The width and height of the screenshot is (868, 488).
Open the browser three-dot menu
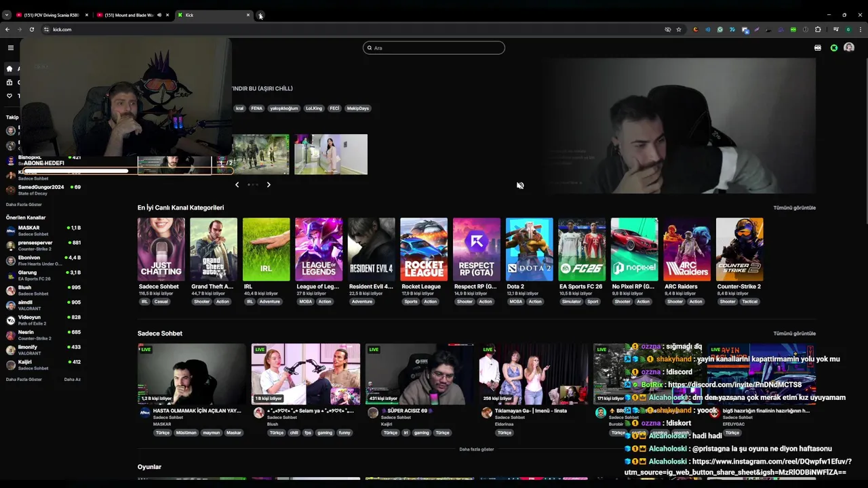[x=861, y=29]
